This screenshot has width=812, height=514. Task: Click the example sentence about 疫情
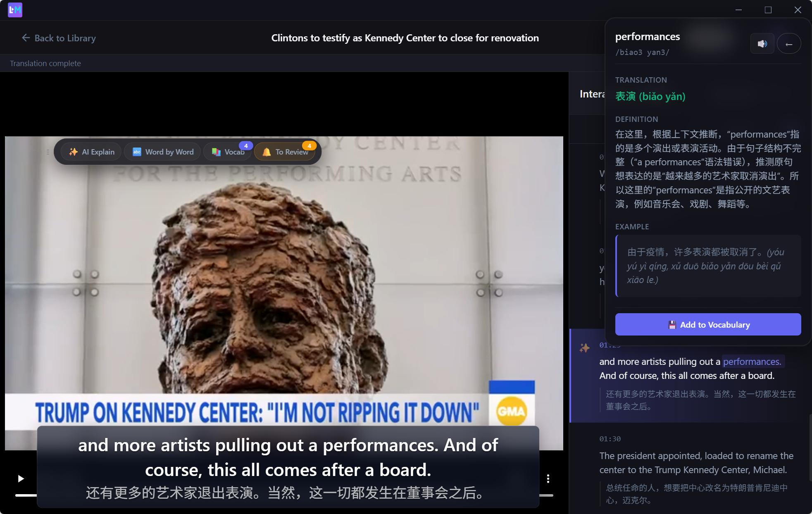coord(707,266)
